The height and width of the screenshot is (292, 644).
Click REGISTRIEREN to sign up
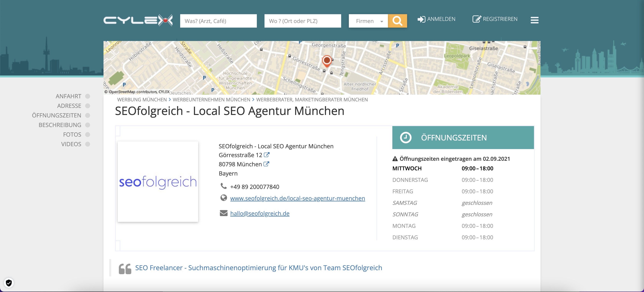pos(495,19)
